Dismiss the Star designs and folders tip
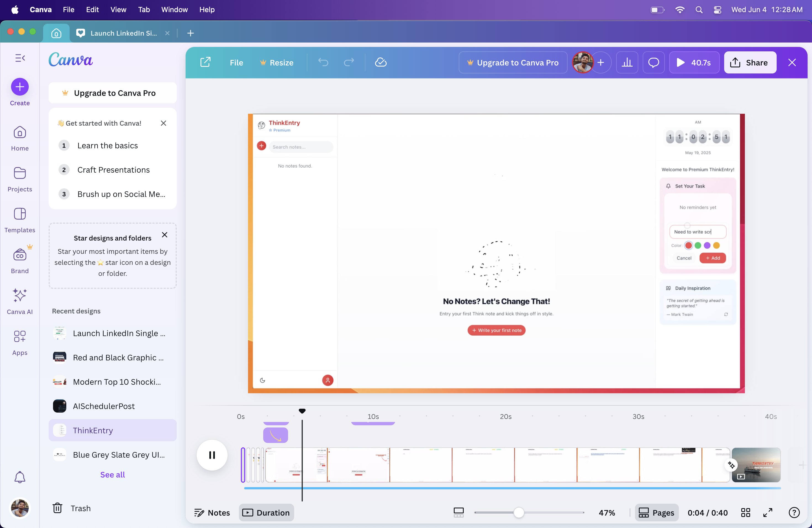 pos(164,235)
